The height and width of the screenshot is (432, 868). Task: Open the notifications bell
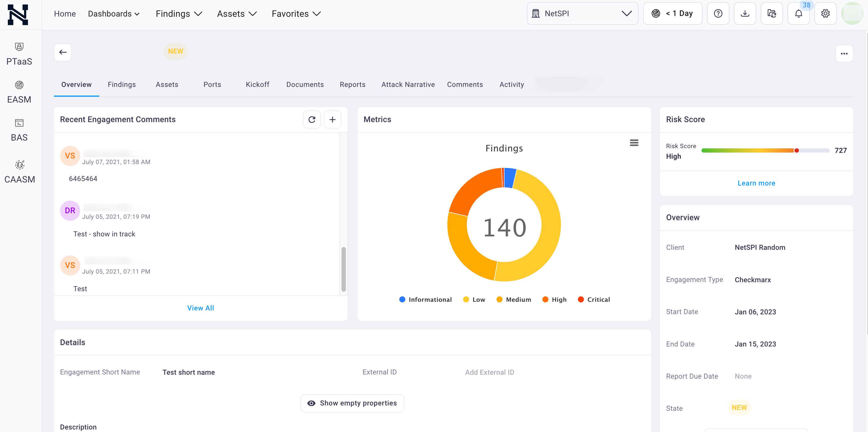click(x=798, y=13)
